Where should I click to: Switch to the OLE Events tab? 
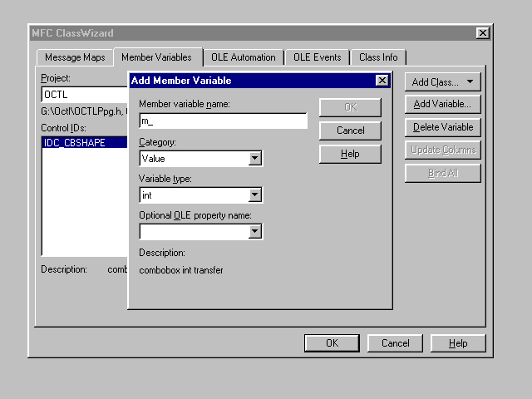tap(317, 57)
